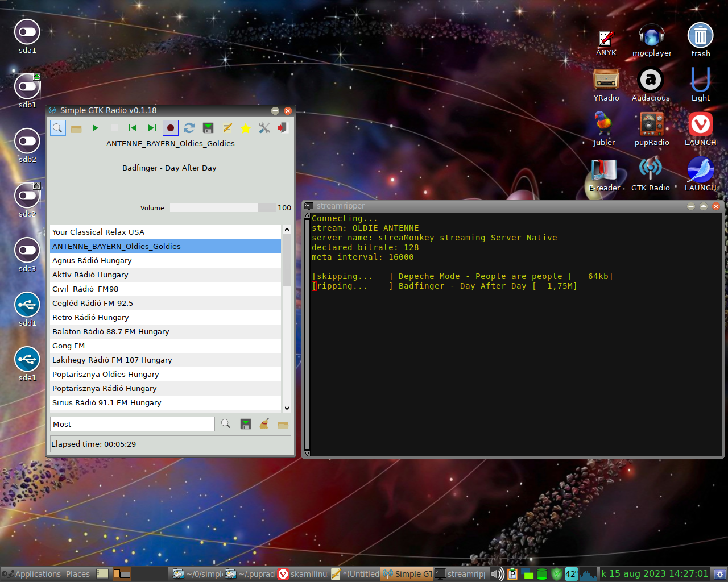Click the exit door icon in the toolbar
The height and width of the screenshot is (582, 728).
283,128
